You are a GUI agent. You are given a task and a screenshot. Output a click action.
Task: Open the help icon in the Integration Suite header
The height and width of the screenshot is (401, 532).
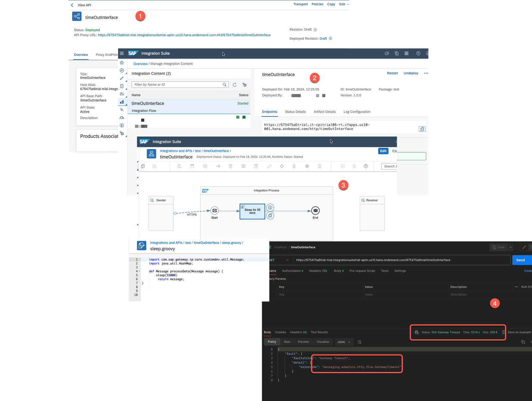click(x=418, y=53)
